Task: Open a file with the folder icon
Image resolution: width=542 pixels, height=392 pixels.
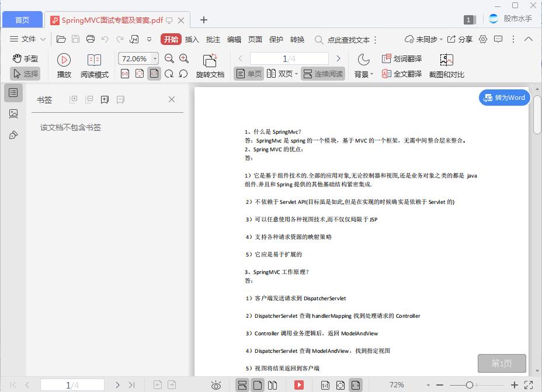Action: [61, 39]
